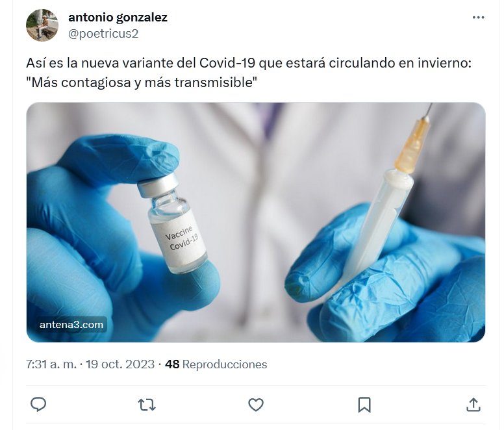
Task: Open the 7:31 a. m. timestamp link
Action: tap(51, 364)
